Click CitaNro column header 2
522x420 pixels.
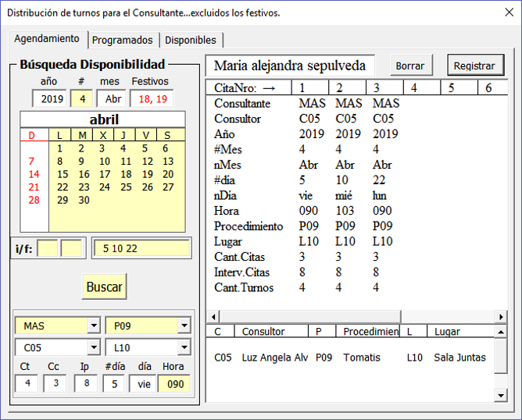click(x=347, y=87)
